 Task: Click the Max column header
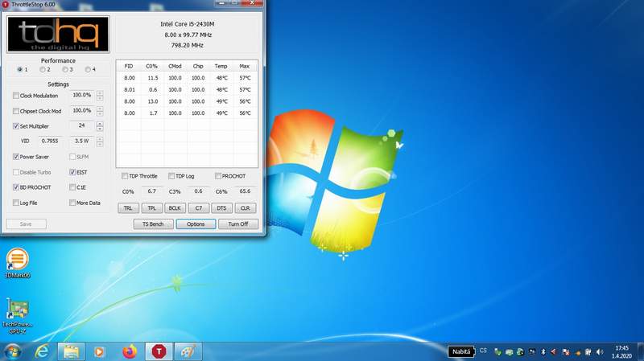click(x=245, y=66)
